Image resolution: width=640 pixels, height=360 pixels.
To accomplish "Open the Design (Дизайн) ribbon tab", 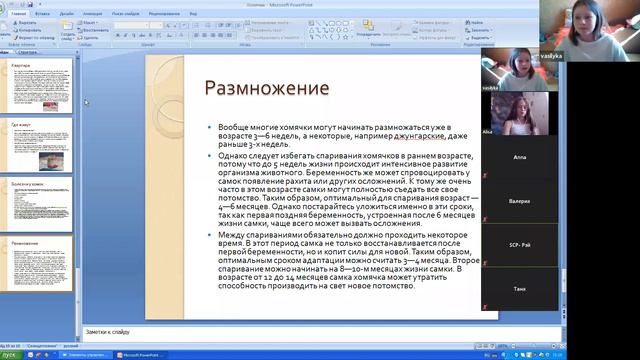I will pos(67,13).
